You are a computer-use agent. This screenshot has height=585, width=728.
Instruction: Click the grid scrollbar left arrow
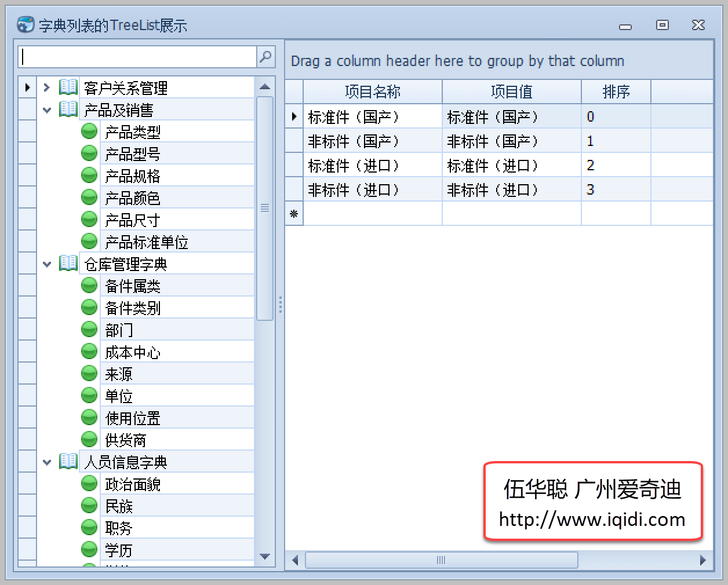295,560
